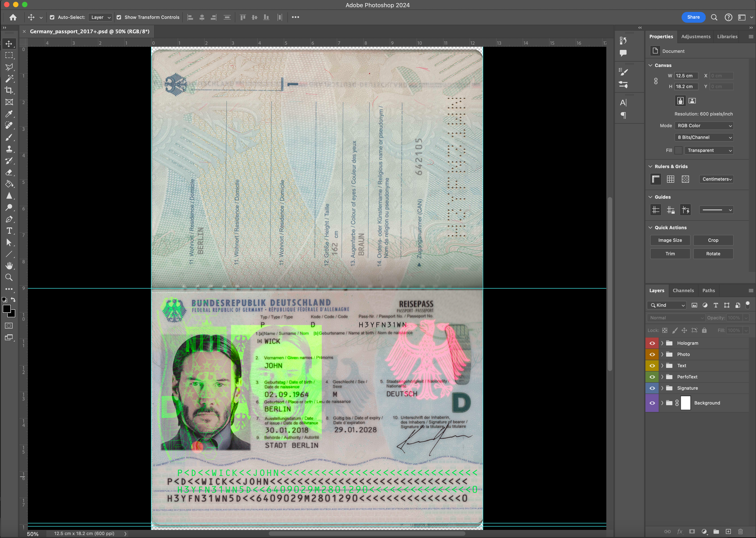Select the Move tool
Image resolution: width=756 pixels, height=538 pixels.
point(9,43)
